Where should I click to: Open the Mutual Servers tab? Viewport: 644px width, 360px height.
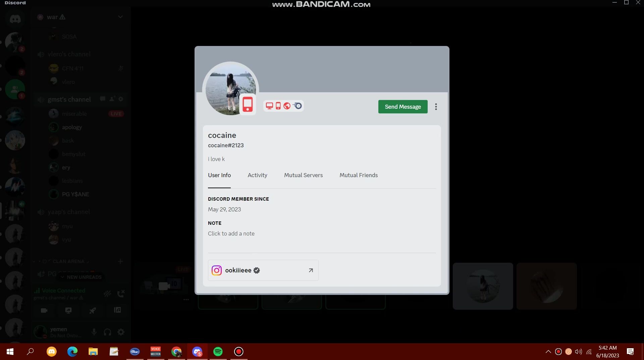(x=303, y=175)
